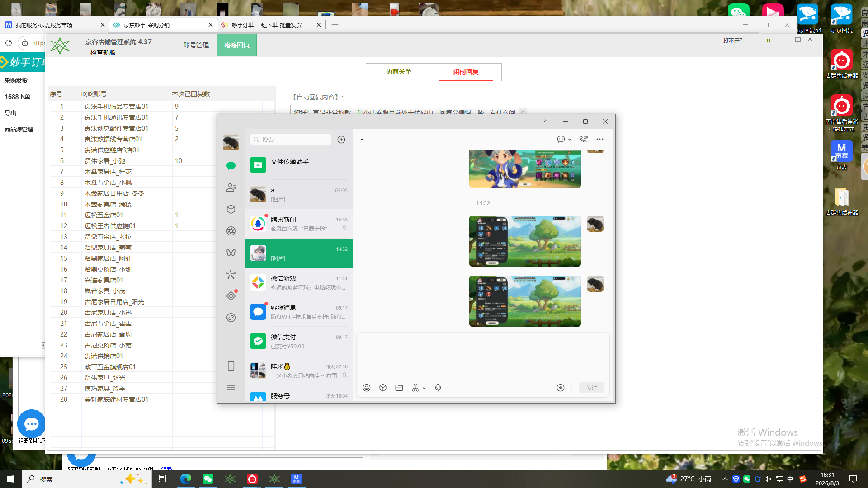Open 京麦 desktop shortcut
Viewport: 868px width, 488px height.
[x=842, y=155]
